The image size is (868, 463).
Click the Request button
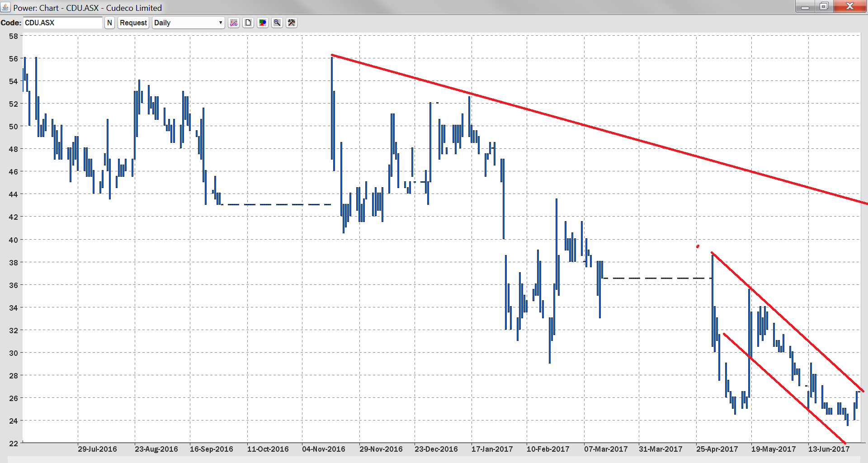133,23
